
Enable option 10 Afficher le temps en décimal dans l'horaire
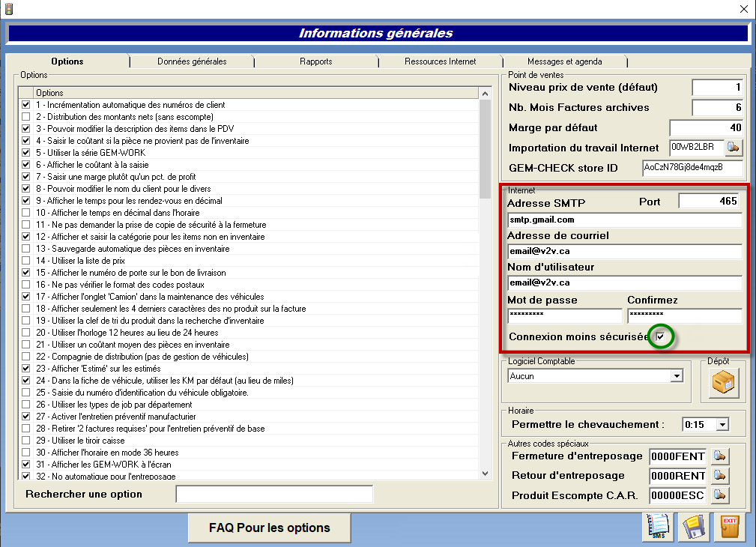coord(26,213)
